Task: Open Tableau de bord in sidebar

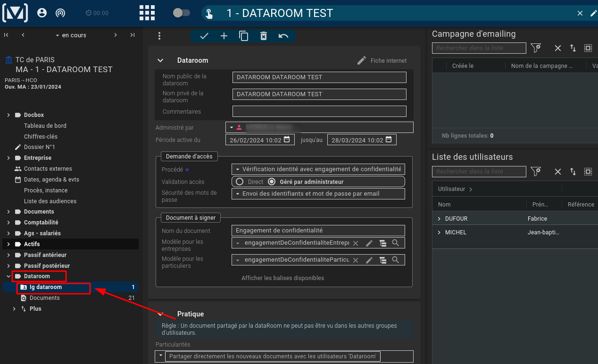Action: click(x=45, y=126)
